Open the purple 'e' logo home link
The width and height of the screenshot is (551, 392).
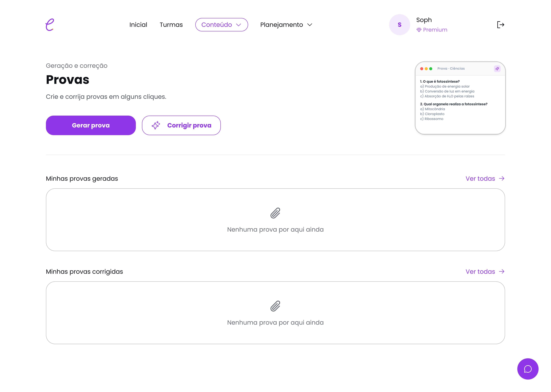pyautogui.click(x=50, y=25)
